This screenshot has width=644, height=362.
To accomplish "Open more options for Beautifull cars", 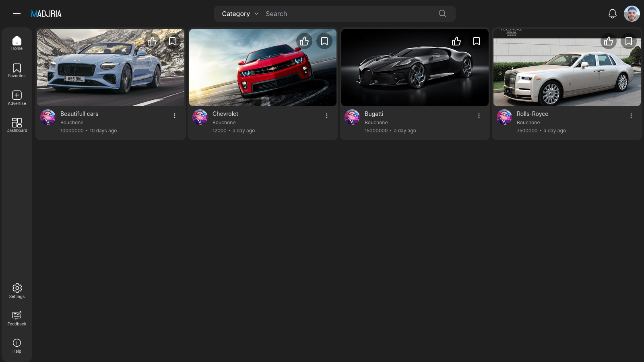I will pyautogui.click(x=175, y=116).
